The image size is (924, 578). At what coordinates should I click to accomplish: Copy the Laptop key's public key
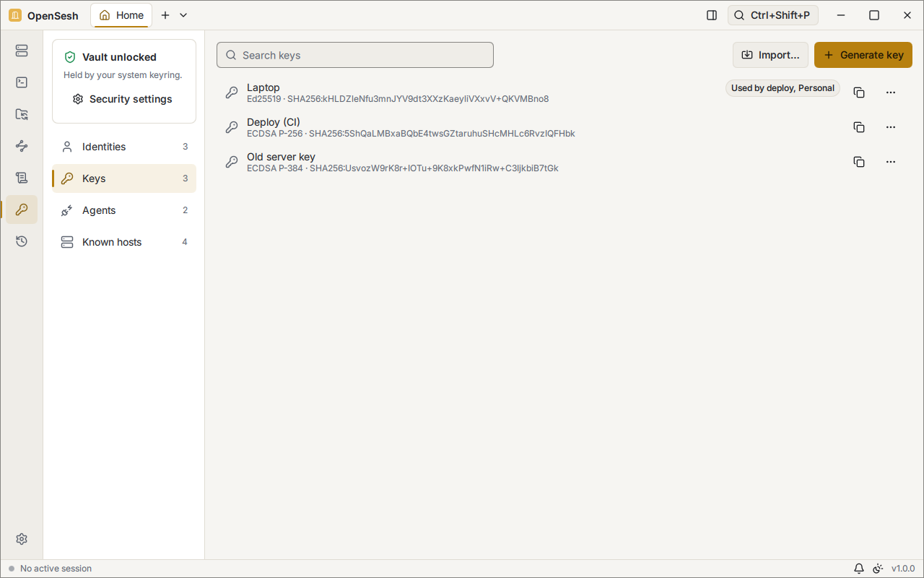(x=859, y=92)
